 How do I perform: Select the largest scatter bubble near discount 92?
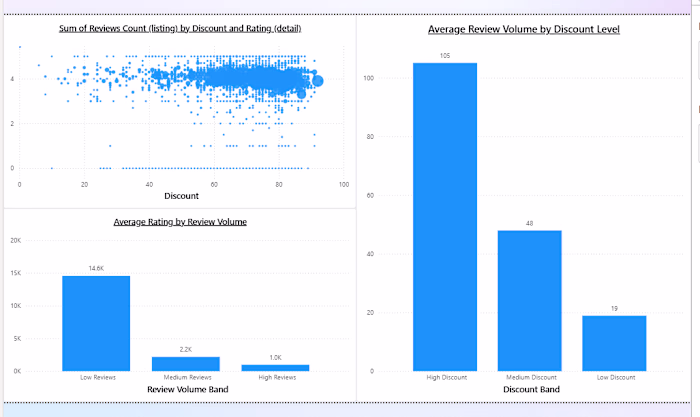318,81
